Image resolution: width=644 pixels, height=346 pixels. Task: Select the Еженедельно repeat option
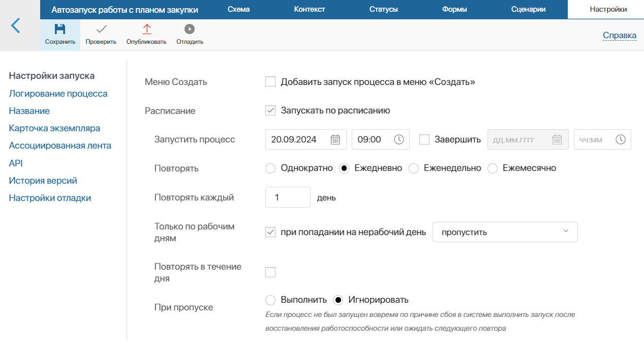pyautogui.click(x=414, y=168)
